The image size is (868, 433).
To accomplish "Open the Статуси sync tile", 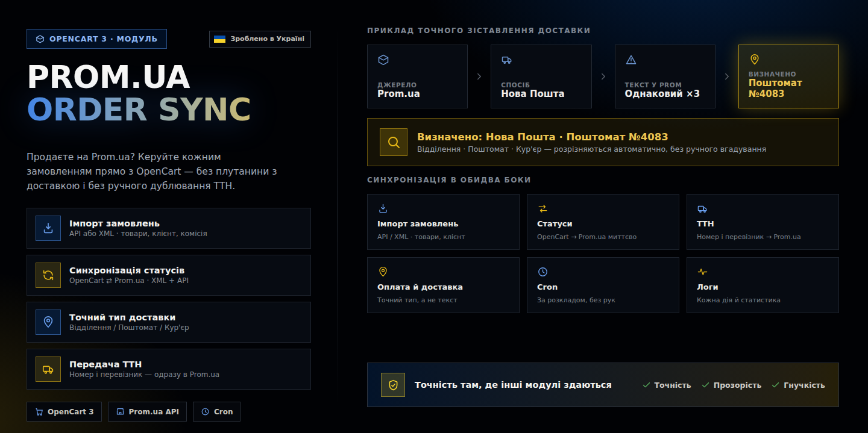I will tap(603, 222).
